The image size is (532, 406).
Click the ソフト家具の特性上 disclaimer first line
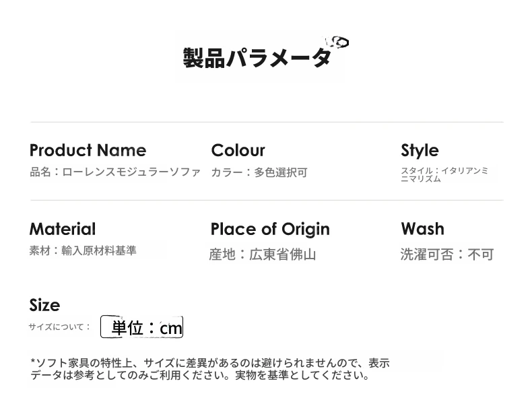coord(210,363)
